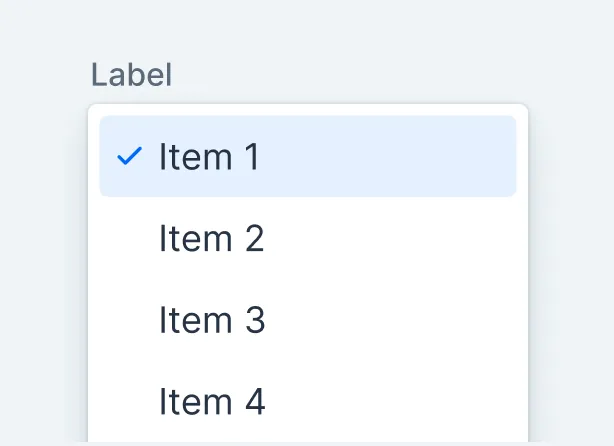
Task: Click the word 'Item' in the first row
Action: tap(188, 157)
